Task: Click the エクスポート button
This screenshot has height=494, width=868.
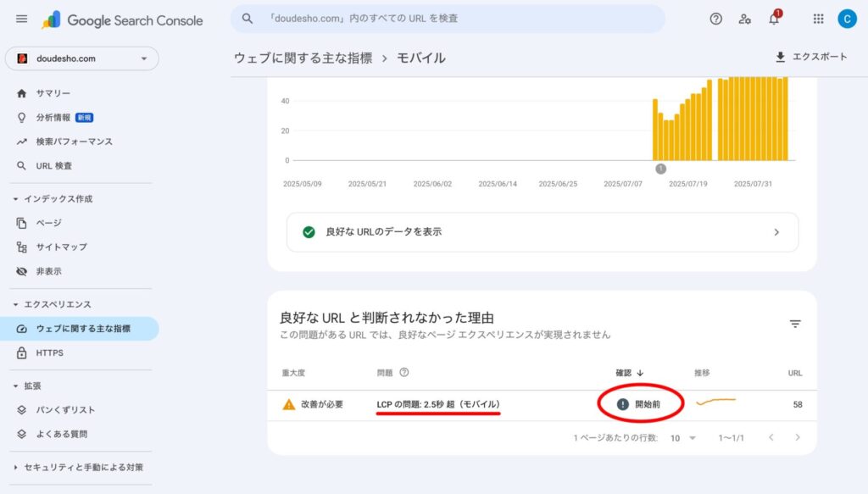Action: pyautogui.click(x=810, y=57)
